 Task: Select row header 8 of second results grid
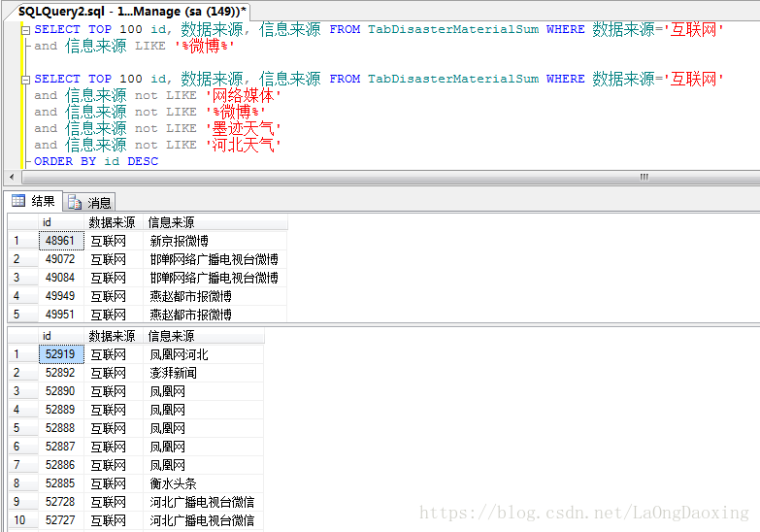coord(23,483)
